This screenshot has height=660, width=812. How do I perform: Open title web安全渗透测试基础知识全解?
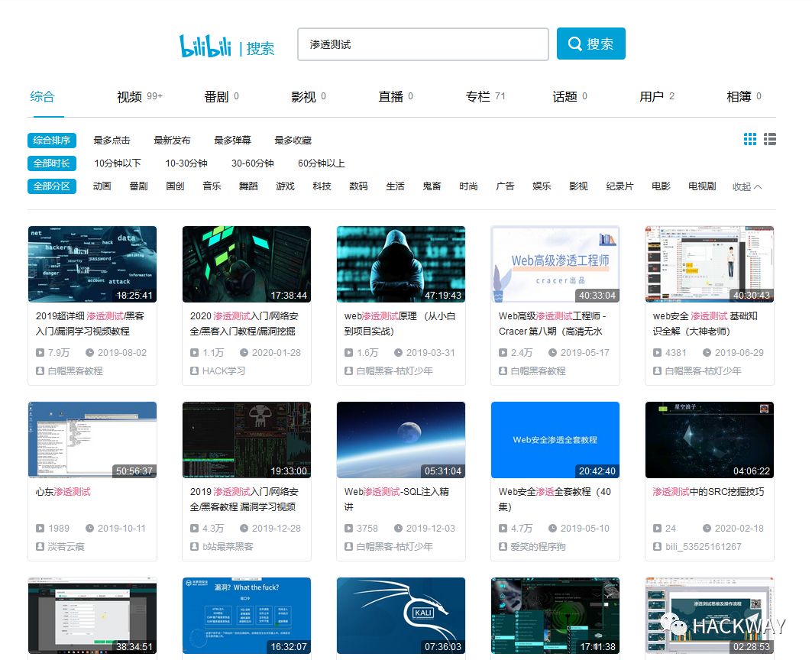(x=705, y=323)
